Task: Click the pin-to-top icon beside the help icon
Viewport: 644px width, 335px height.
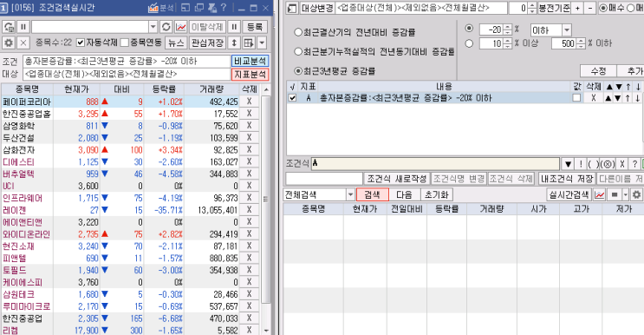Action: point(212,8)
